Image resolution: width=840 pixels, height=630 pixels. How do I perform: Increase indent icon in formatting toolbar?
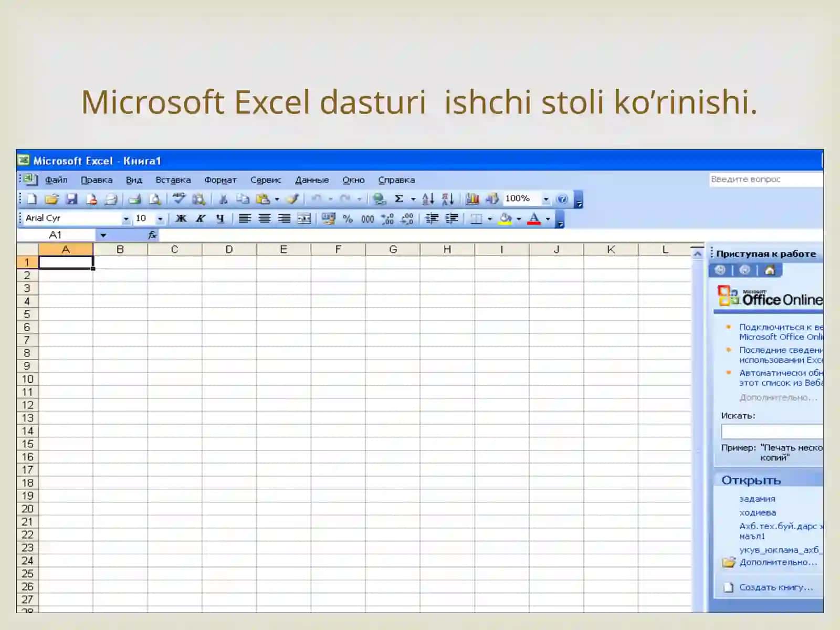click(x=451, y=218)
